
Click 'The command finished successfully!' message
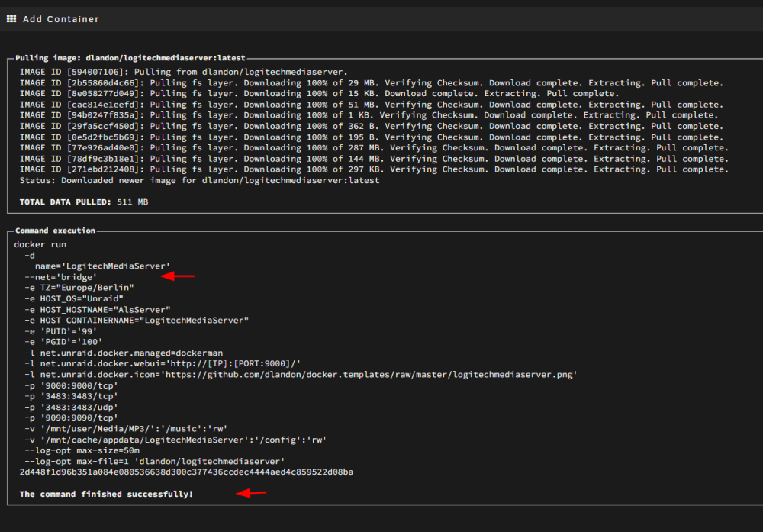click(x=106, y=495)
